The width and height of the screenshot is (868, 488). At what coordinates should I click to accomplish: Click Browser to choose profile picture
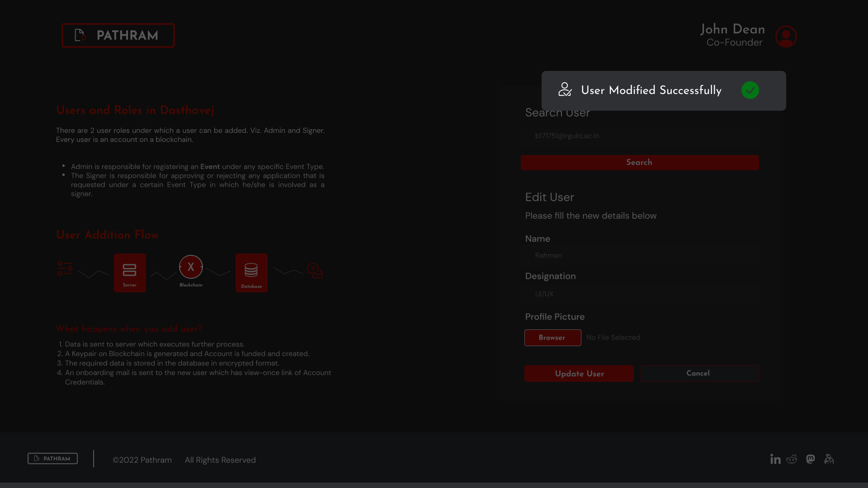point(552,338)
